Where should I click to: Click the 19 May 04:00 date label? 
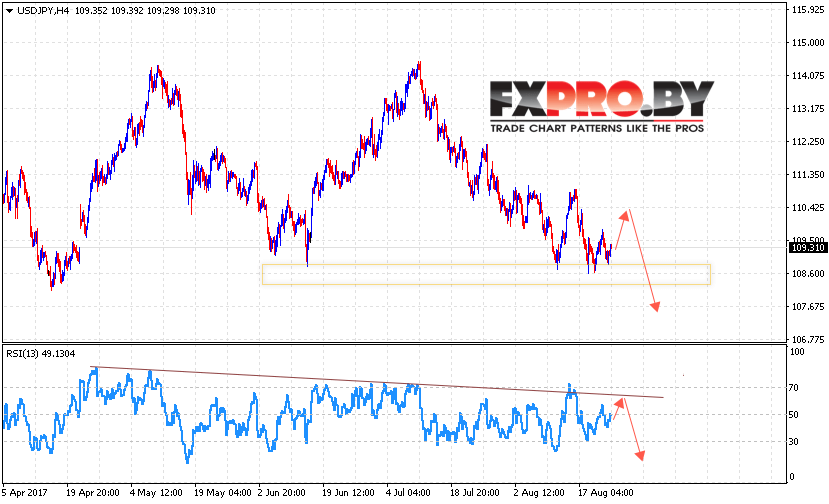[223, 492]
